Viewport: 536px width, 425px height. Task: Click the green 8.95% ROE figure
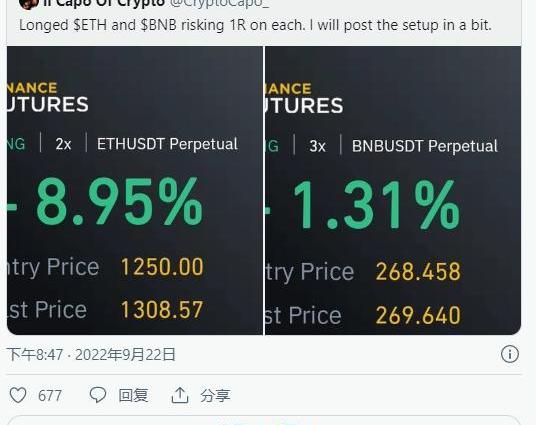pos(120,202)
